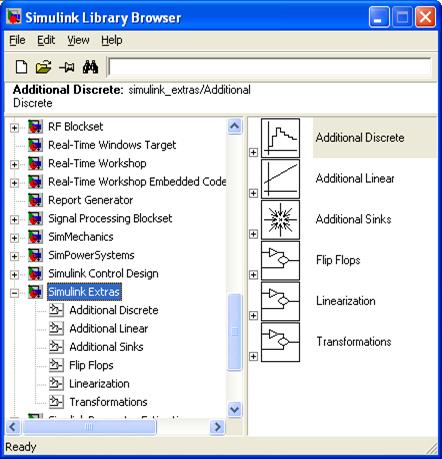Click the Linearization subsystem icon in tree
Viewport: 442px width, 459px height.
pyautogui.click(x=56, y=384)
